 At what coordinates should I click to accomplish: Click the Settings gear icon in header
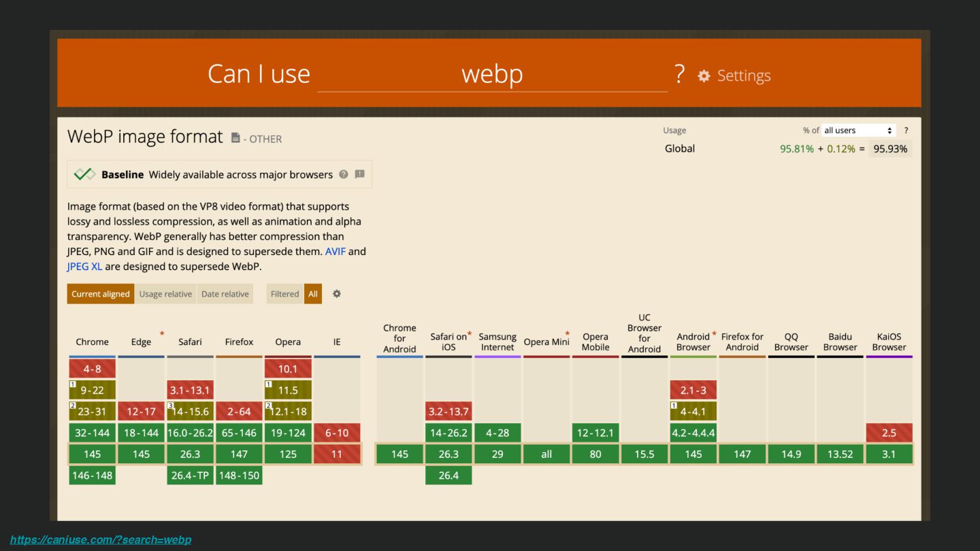pos(704,76)
